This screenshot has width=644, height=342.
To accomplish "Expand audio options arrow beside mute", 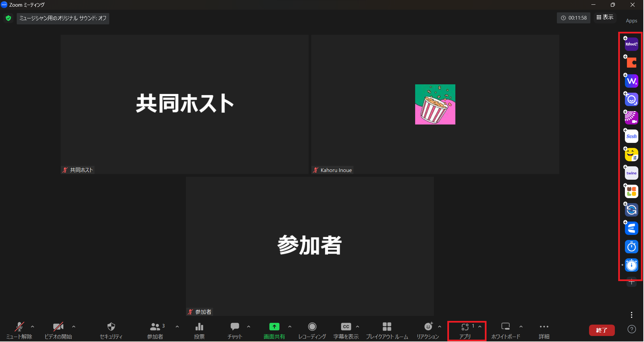I will pos(33,327).
